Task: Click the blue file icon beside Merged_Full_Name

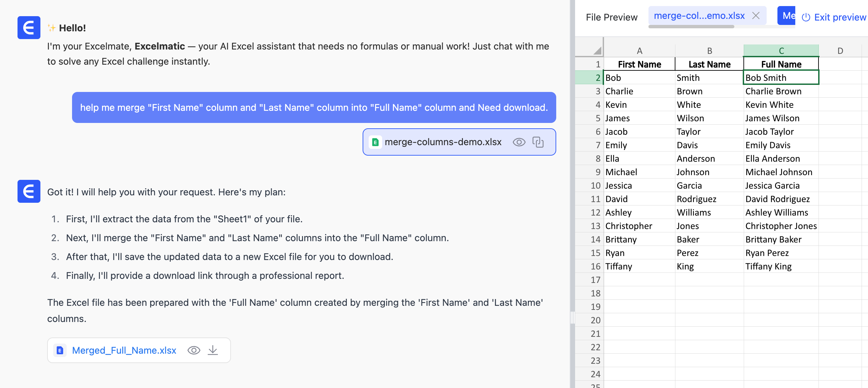Action: click(x=60, y=350)
